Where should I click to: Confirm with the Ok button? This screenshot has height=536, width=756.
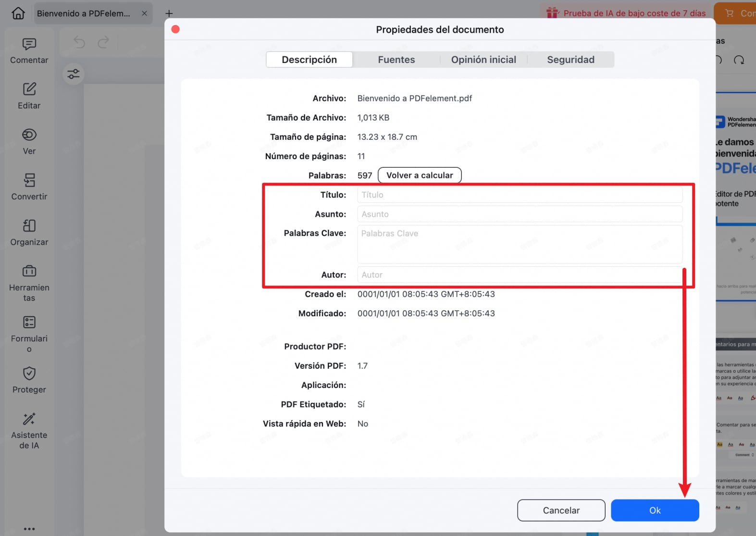click(655, 510)
